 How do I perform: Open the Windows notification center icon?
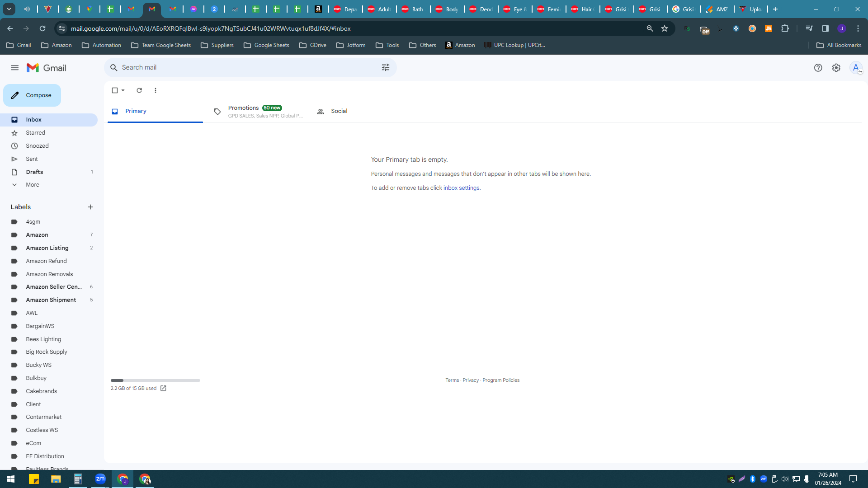pyautogui.click(x=853, y=479)
